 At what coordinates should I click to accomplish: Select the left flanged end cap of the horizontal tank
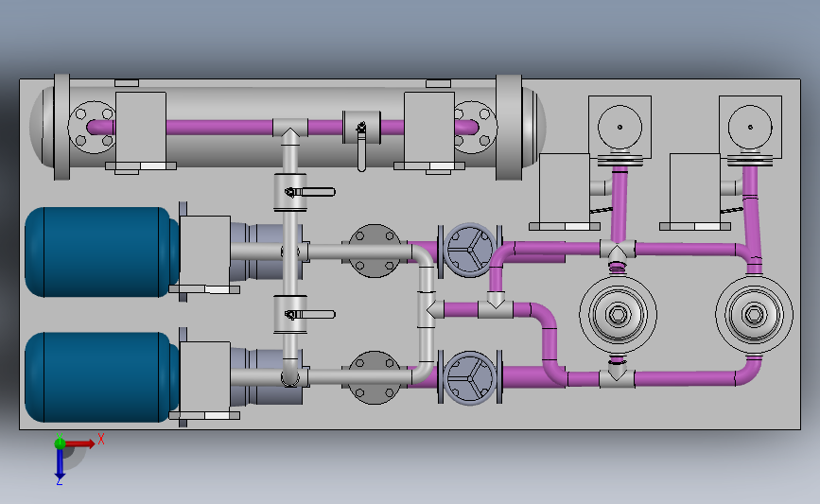click(61, 127)
